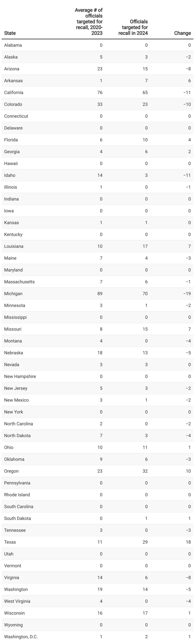Viewport: 195px width, 644px height.
Task: Click Texas's 2024 value of 29
Action: [x=145, y=542]
